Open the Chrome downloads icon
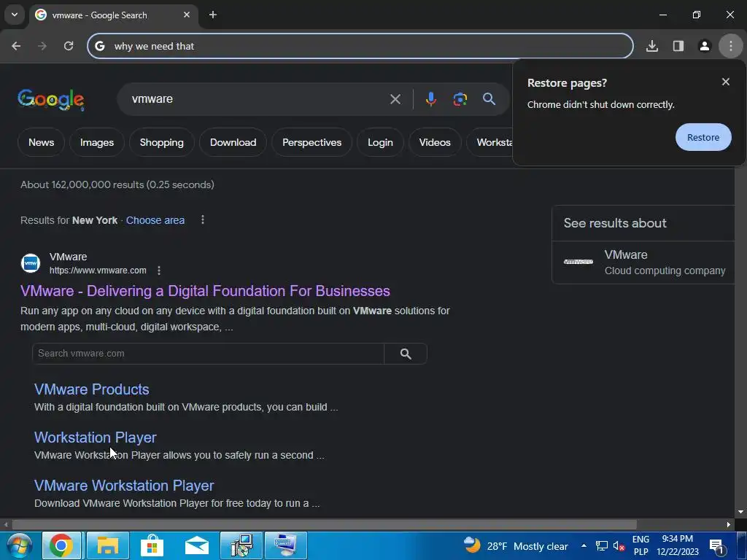The width and height of the screenshot is (747, 560). (x=652, y=46)
